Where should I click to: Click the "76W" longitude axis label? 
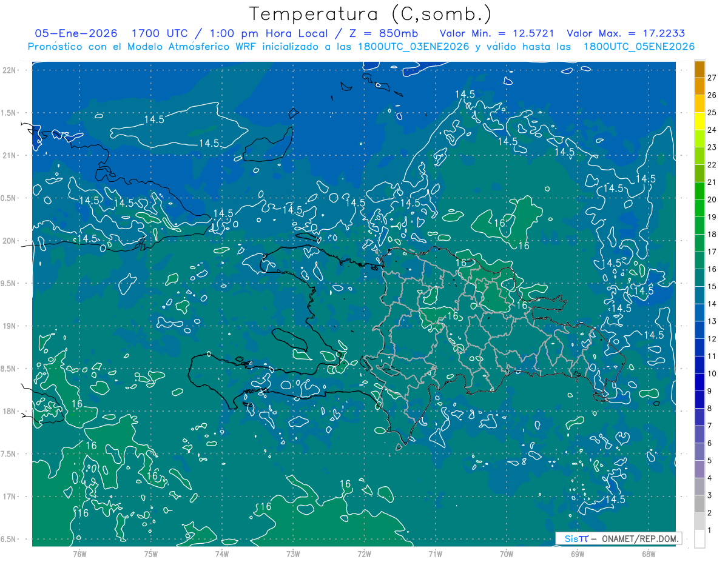point(79,554)
